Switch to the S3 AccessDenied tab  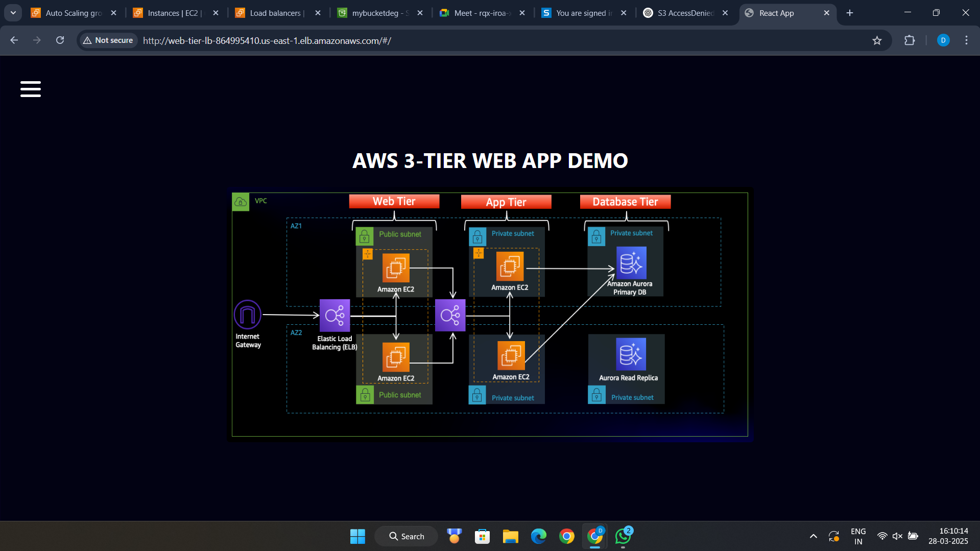(x=685, y=13)
